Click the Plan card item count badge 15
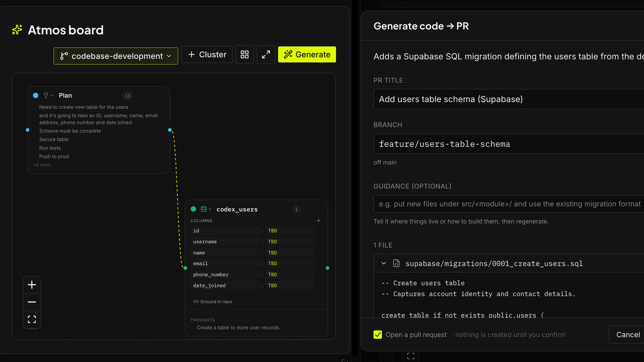This screenshot has height=362, width=644. (128, 96)
